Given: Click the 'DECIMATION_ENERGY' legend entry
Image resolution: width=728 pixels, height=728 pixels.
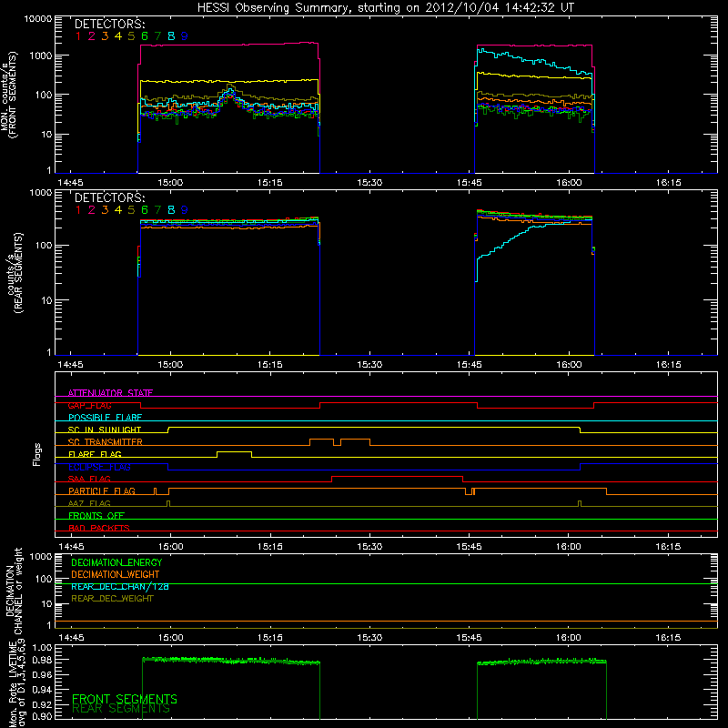Looking at the screenshot, I should click(116, 562).
